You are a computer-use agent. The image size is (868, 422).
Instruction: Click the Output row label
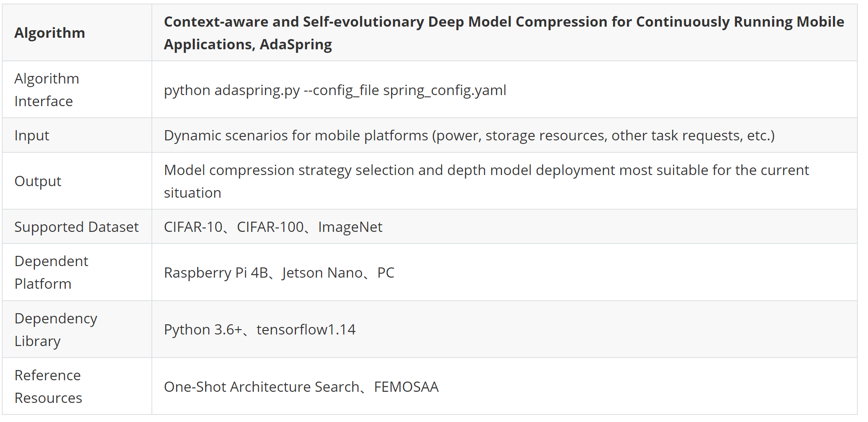38,181
